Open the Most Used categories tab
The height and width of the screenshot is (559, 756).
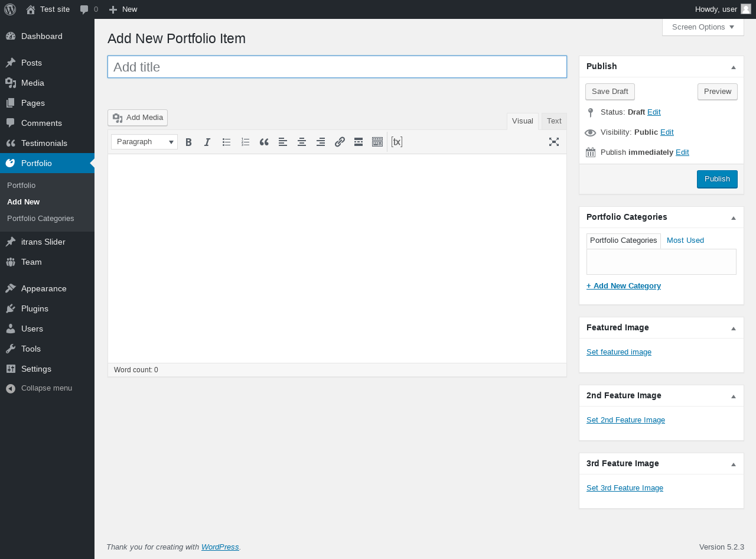pyautogui.click(x=685, y=240)
